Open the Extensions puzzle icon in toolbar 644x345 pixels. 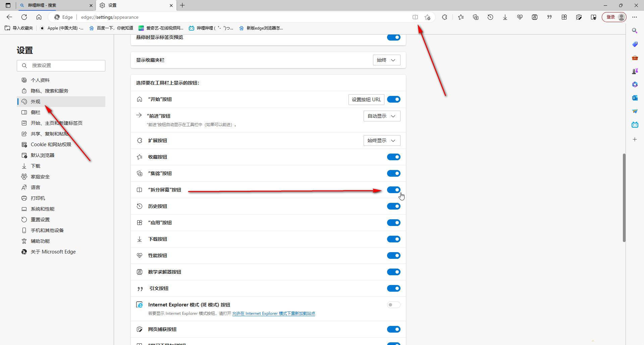coord(445,17)
